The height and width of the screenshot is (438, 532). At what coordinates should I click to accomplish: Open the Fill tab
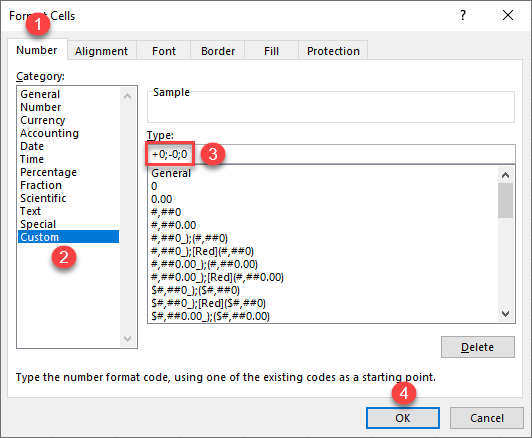tap(271, 51)
